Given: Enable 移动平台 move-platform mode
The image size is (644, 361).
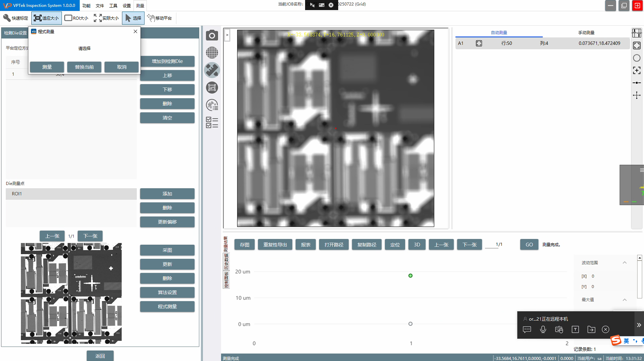Looking at the screenshot, I should (159, 18).
